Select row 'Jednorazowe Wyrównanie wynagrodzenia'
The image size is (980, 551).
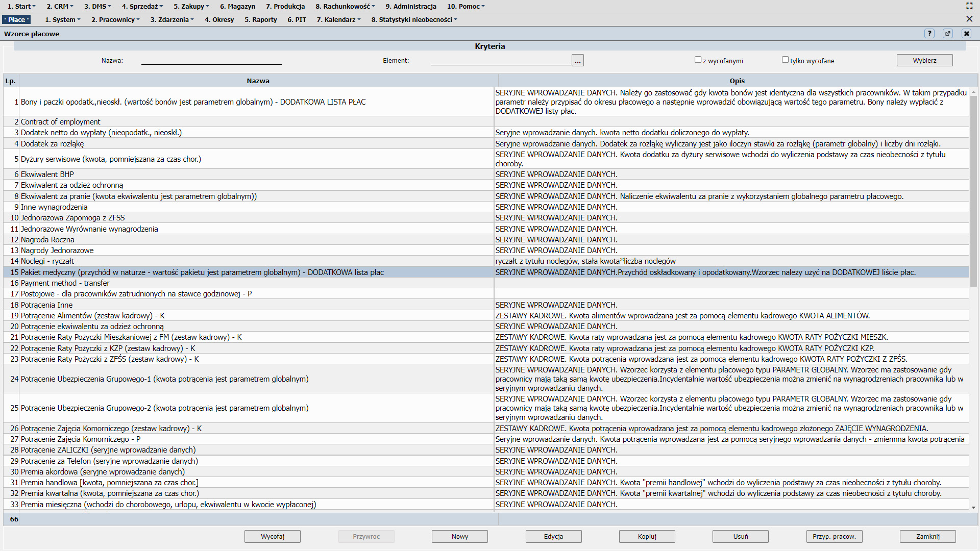coord(486,229)
